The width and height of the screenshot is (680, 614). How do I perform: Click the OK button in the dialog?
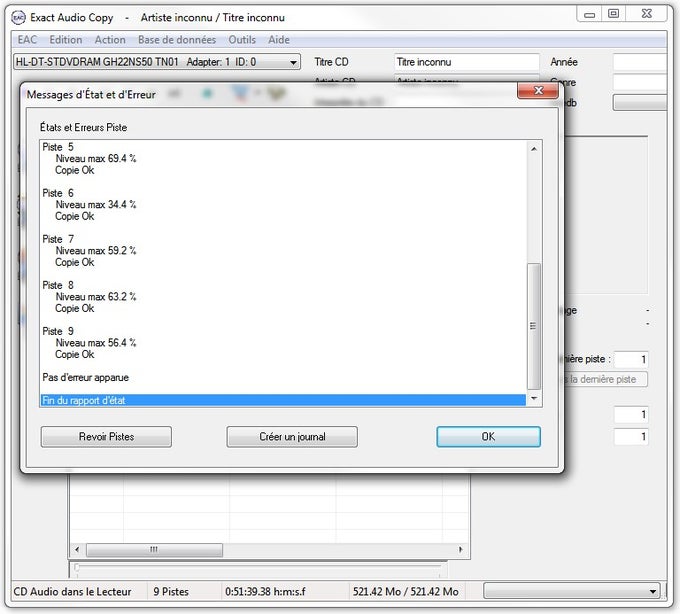488,437
